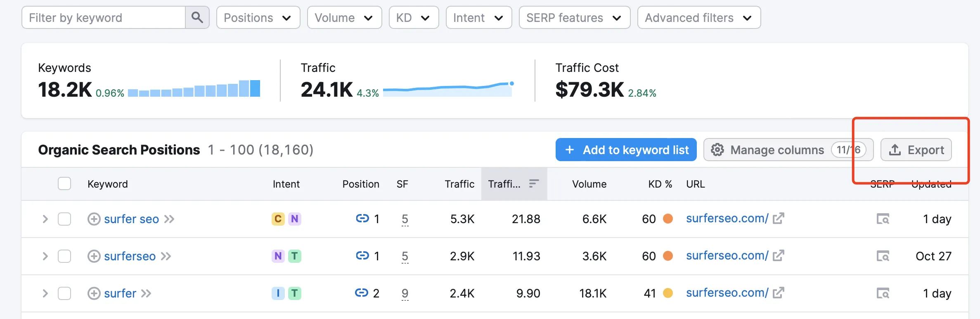Screen dimensions: 980x319
Task: Check the surferseo row checkbox
Action: (64, 256)
